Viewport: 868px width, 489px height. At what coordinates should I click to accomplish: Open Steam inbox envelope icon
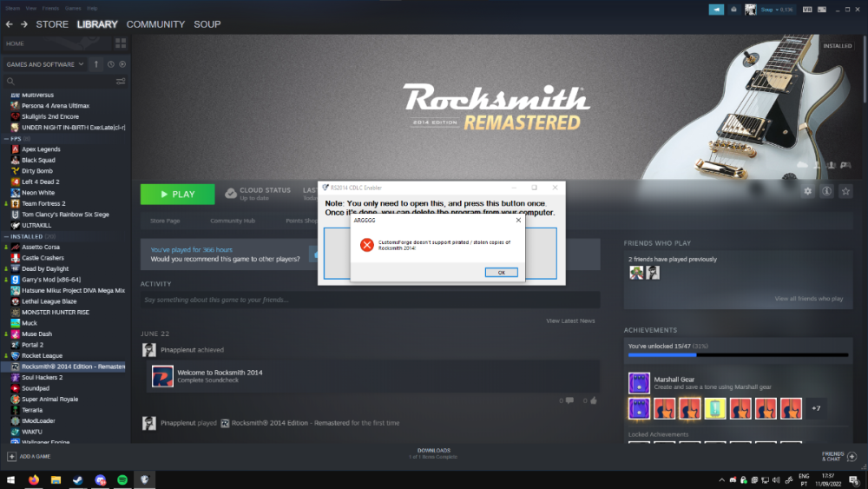point(733,10)
